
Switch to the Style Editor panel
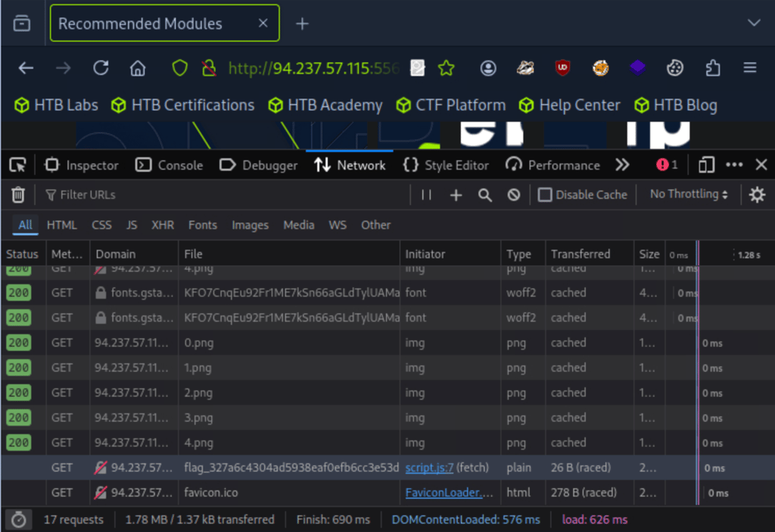coord(446,165)
